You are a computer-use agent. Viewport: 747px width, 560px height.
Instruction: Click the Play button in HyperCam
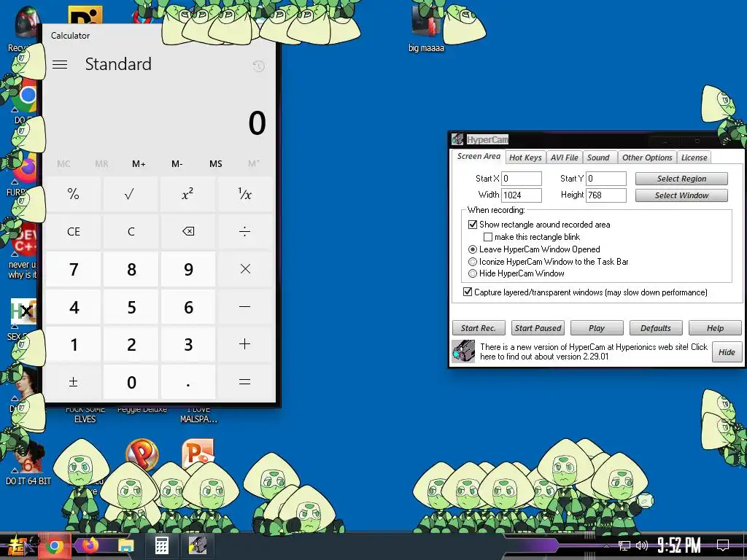(x=597, y=328)
